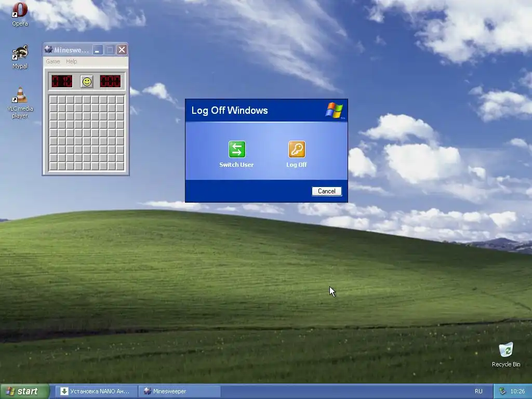Click the Log Off key icon
532x399 pixels.
coord(297,149)
